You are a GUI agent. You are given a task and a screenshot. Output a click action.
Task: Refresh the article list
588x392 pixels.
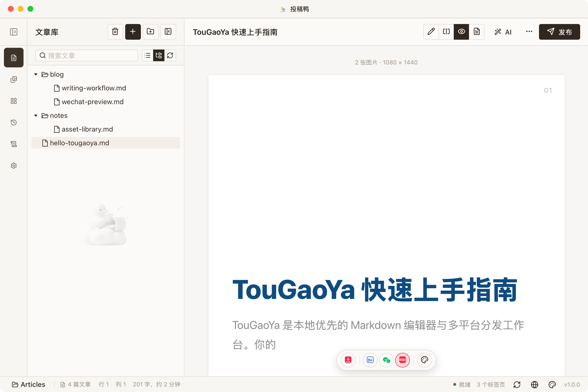pyautogui.click(x=170, y=55)
